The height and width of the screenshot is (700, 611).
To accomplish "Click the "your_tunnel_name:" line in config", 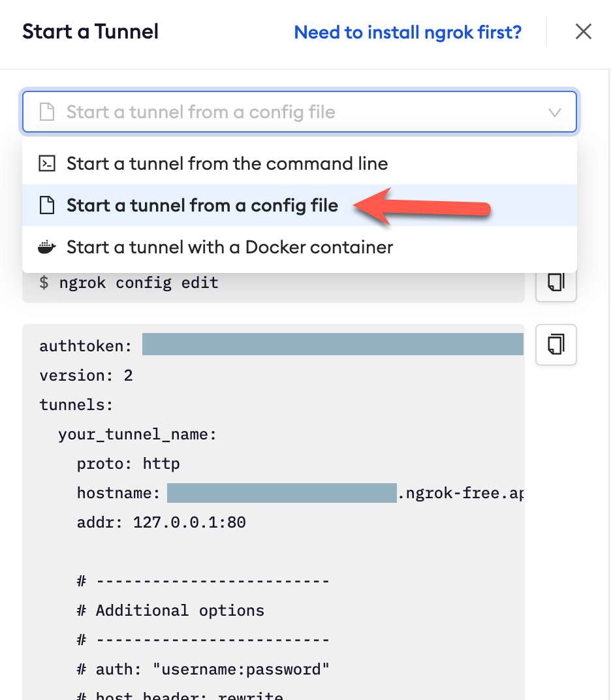I will 137,434.
